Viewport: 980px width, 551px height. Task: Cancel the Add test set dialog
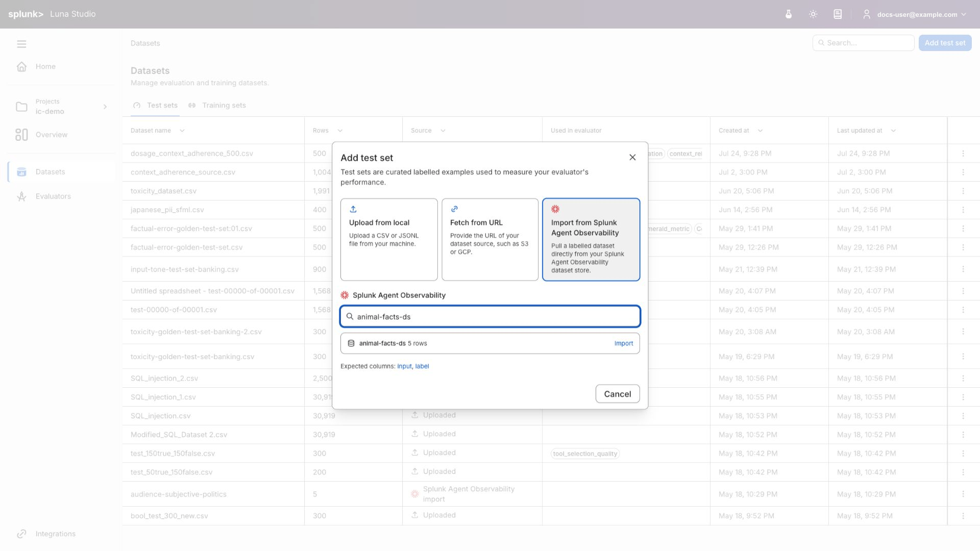tap(618, 394)
